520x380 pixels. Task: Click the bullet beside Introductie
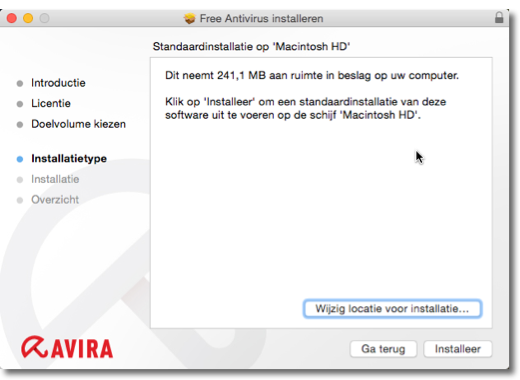coord(20,83)
